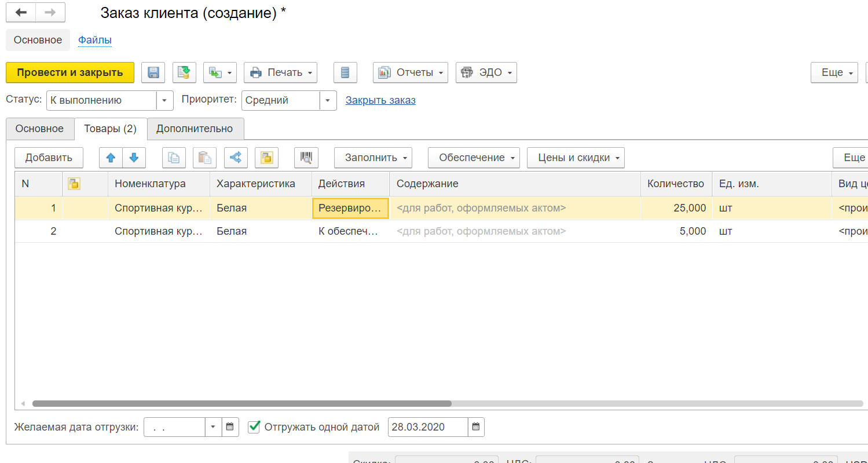Switch to the Дополнительно tab
The width and height of the screenshot is (868, 463).
click(x=195, y=129)
